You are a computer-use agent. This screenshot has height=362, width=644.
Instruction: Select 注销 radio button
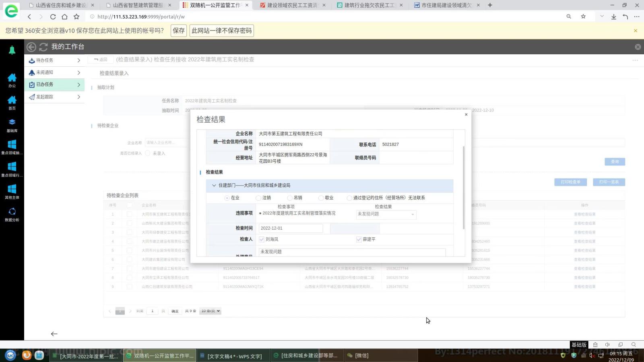coord(258,198)
